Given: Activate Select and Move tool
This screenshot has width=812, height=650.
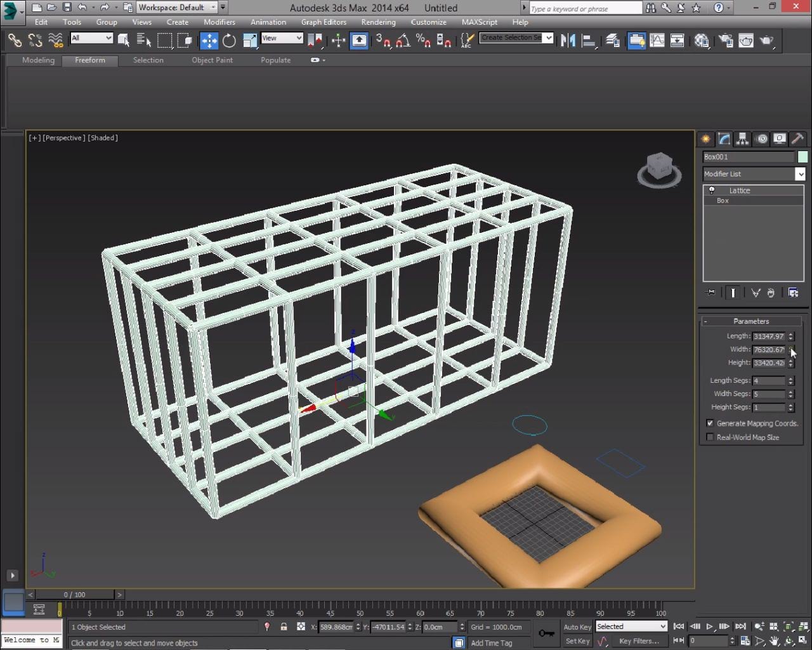Looking at the screenshot, I should coord(209,41).
